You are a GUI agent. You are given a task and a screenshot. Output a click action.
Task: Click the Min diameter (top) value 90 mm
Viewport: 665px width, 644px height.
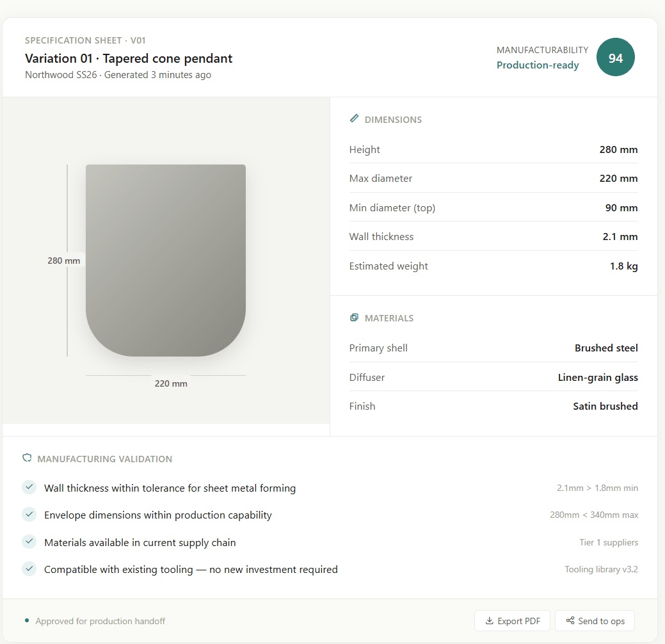tap(621, 207)
